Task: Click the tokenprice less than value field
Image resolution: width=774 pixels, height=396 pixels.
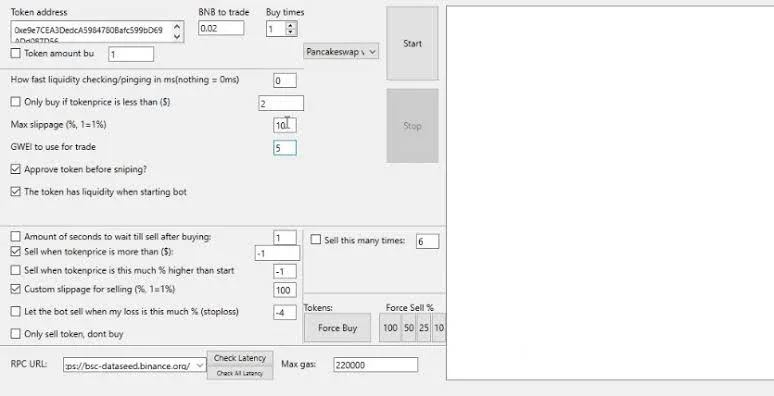Action: 281,103
